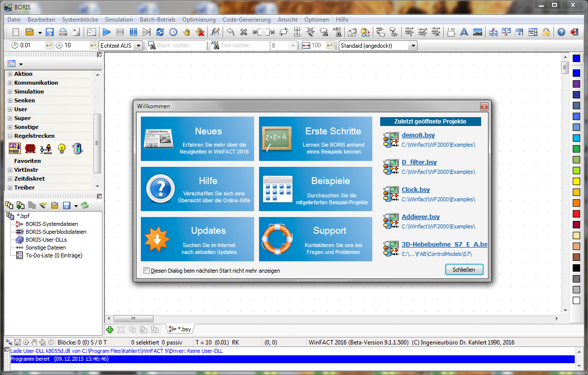The height and width of the screenshot is (375, 588).
Task: Click the yellow hand icon in the toolbar
Action: pos(187,32)
